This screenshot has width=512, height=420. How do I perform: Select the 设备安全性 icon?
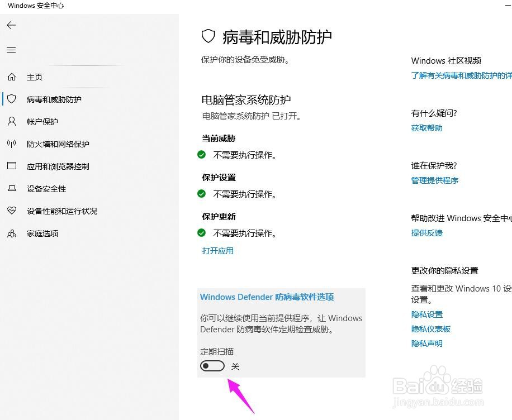[11, 188]
